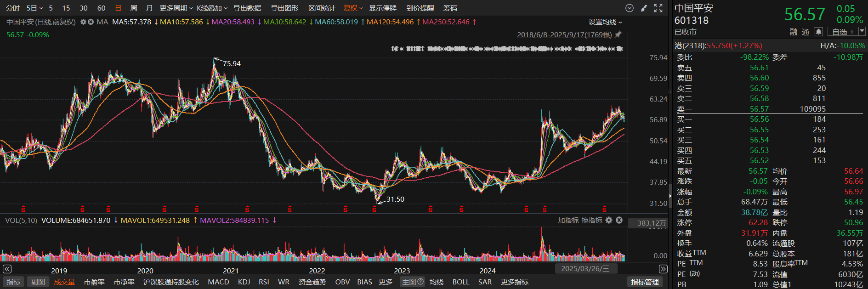Select MACD sub-chart indicator
Image resolution: width=868 pixels, height=289 pixels.
coord(218,282)
